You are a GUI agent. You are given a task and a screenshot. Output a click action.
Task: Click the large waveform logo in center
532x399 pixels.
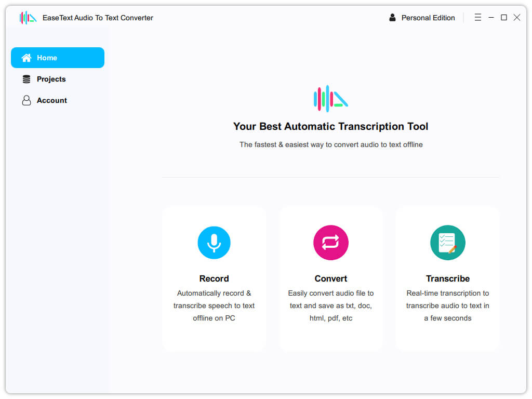pos(331,98)
